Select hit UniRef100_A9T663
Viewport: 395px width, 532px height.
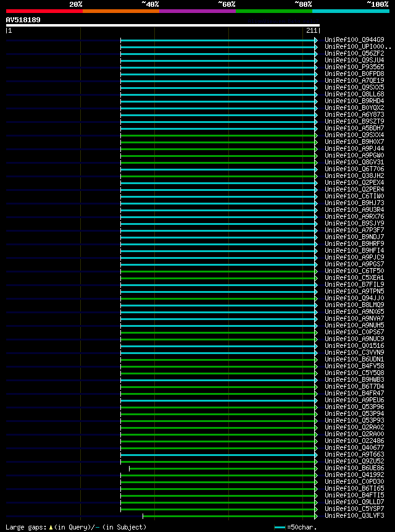(354, 454)
